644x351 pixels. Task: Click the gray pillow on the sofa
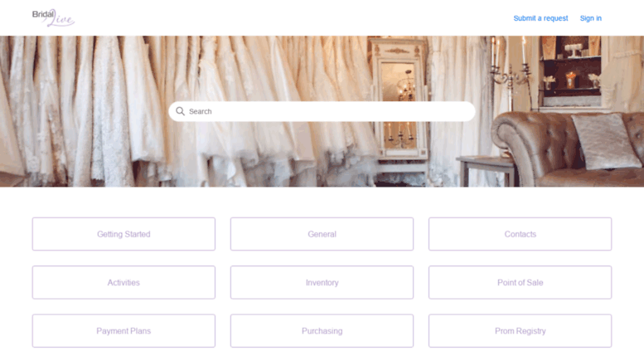tap(604, 140)
